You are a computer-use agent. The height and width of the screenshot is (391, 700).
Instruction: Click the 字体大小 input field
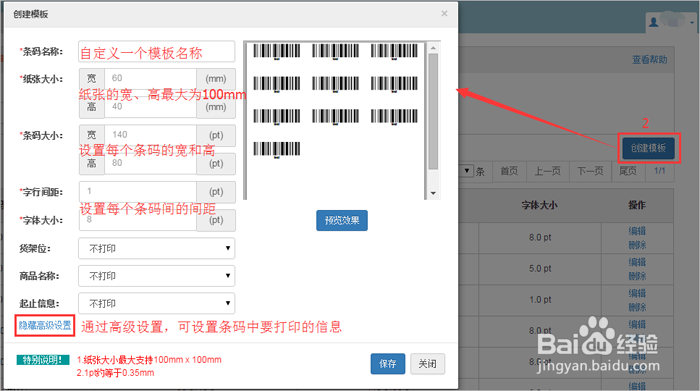tap(138, 220)
